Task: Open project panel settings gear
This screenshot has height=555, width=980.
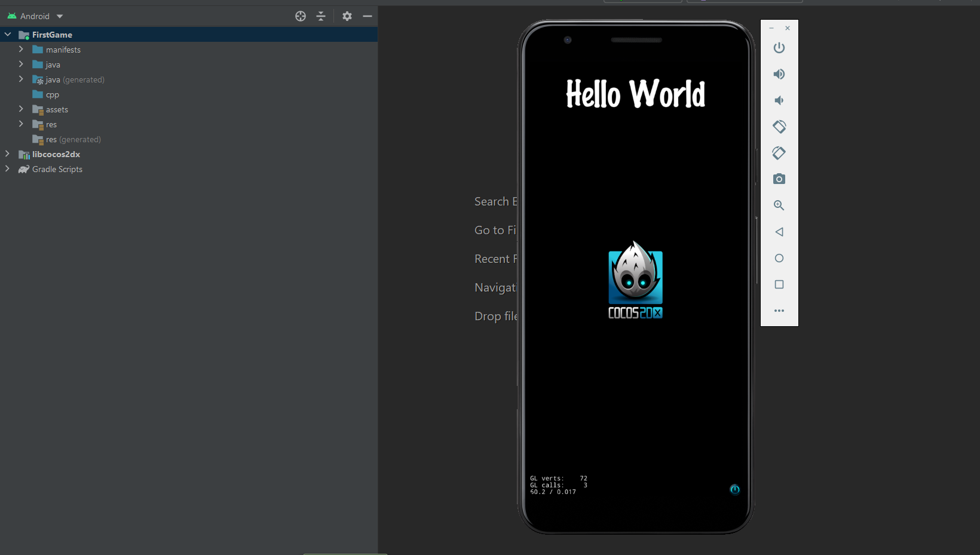Action: coord(347,16)
